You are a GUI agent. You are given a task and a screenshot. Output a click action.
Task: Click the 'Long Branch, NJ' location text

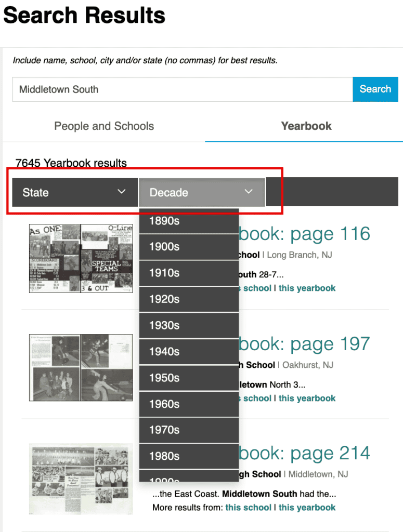coord(300,255)
